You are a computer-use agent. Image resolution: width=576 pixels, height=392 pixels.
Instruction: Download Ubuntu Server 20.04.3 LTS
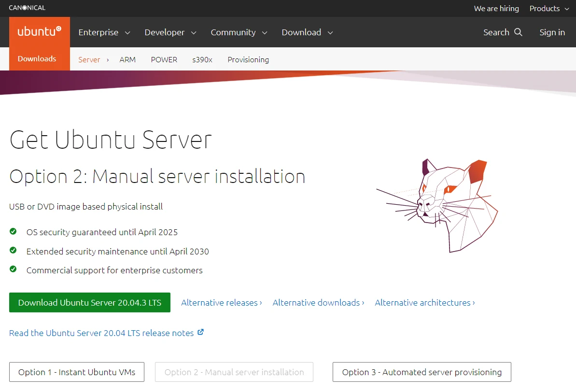click(x=90, y=303)
